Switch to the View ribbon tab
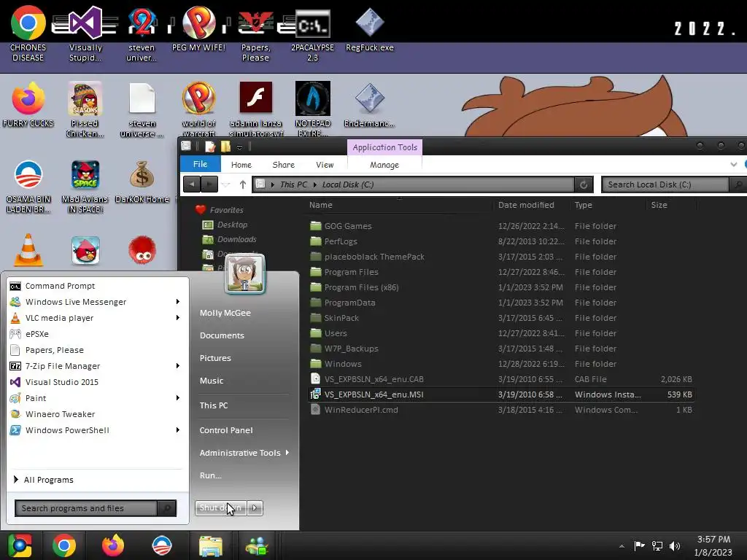Screen dimensions: 747x560 point(325,165)
